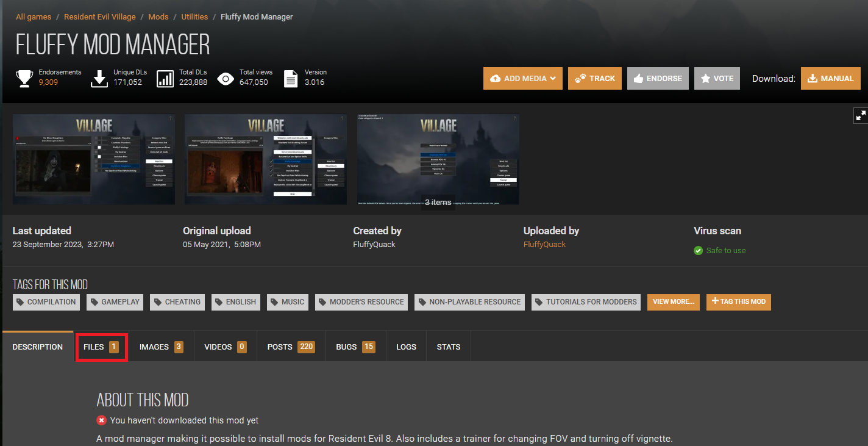The image size is (868, 446).
Task: Navigate to Resident Evil Village breadcrumb
Action: 100,17
